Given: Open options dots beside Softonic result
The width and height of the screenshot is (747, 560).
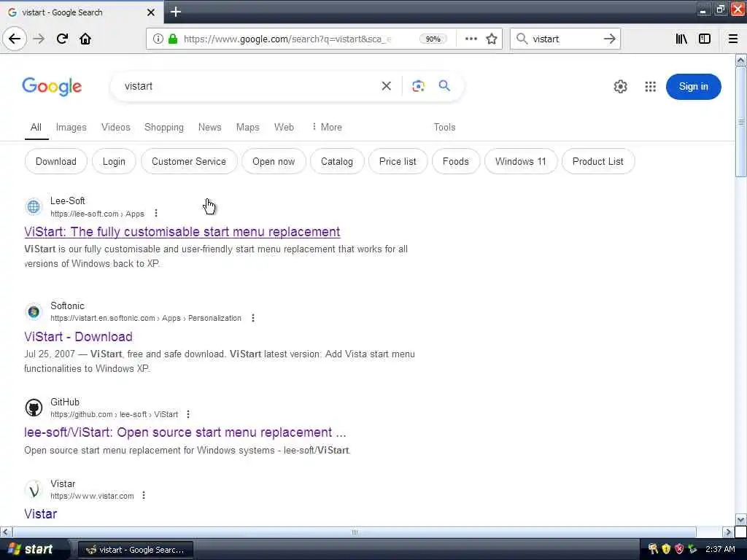Looking at the screenshot, I should coord(253,318).
